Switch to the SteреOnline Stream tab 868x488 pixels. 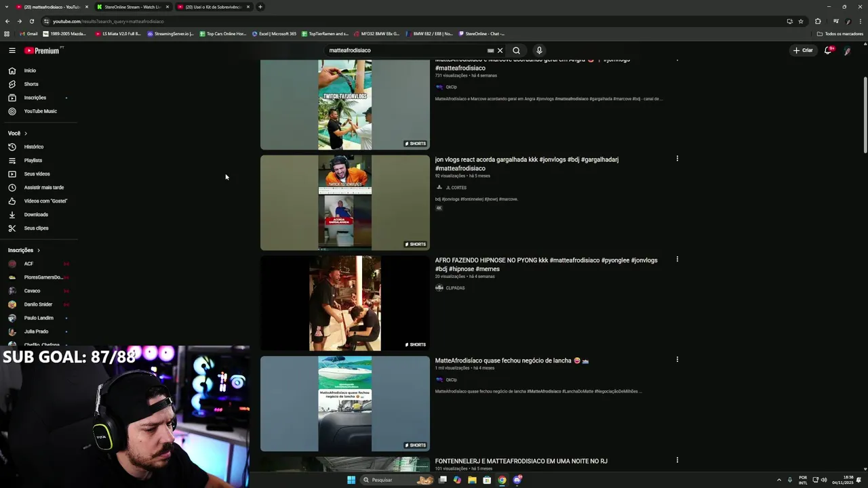click(x=132, y=7)
